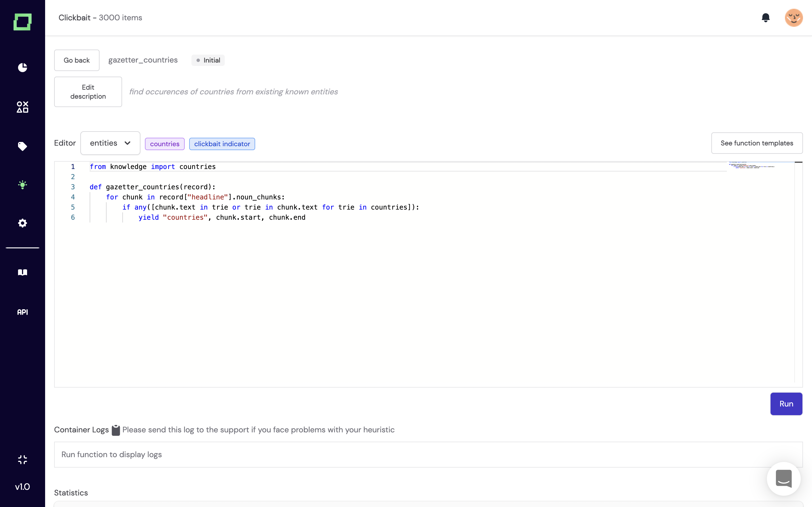812x507 pixels.
Task: Open the book documentation icon
Action: click(23, 272)
